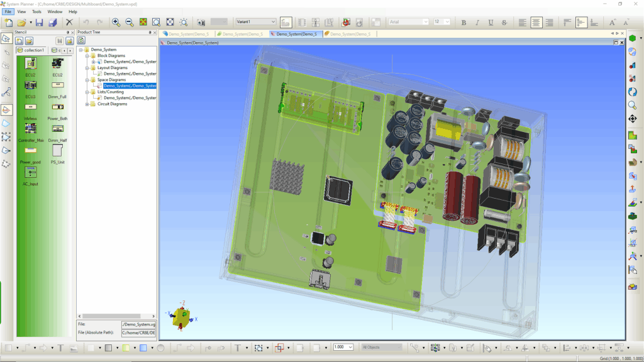This screenshot has width=644, height=362.
Task: Switch to the first Demo_System document tab
Action: (x=187, y=34)
